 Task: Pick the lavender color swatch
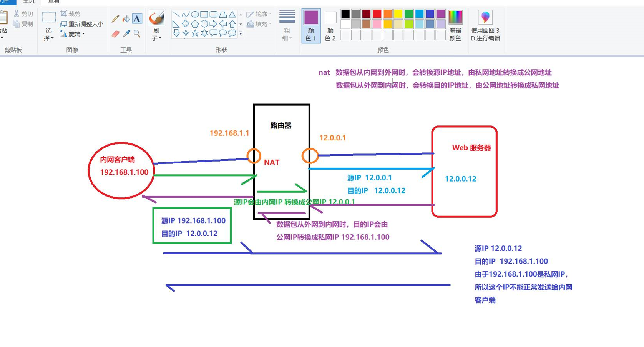440,25
